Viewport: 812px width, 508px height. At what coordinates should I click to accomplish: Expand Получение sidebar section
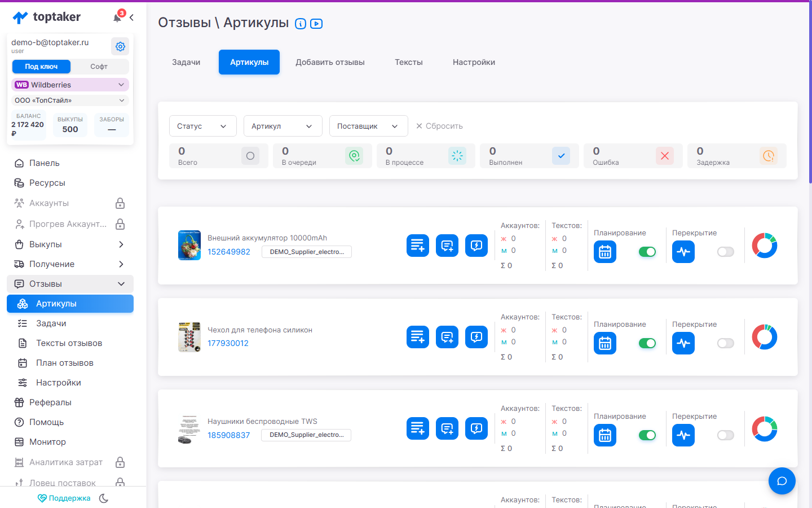coord(70,264)
